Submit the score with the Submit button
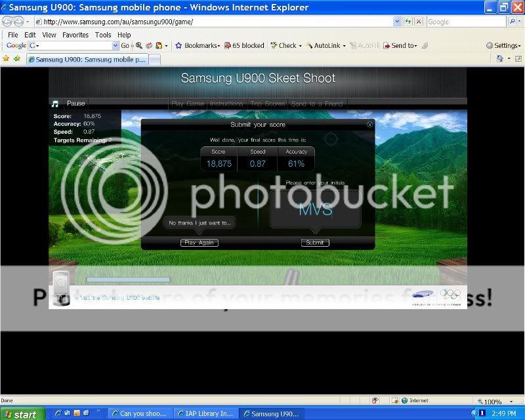This screenshot has height=420, width=525. coord(315,243)
